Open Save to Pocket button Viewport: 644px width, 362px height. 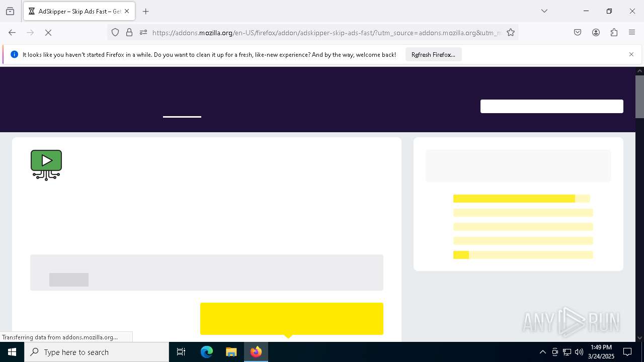coord(578,33)
